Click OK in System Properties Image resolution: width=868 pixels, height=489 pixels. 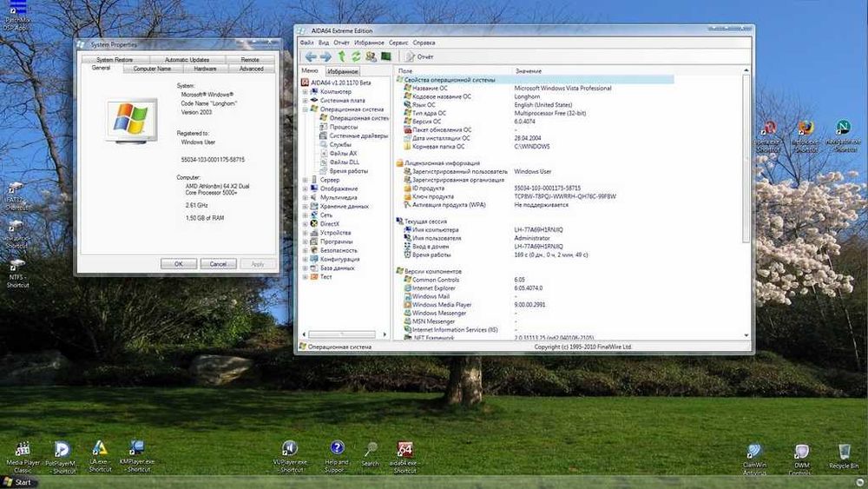(x=178, y=264)
